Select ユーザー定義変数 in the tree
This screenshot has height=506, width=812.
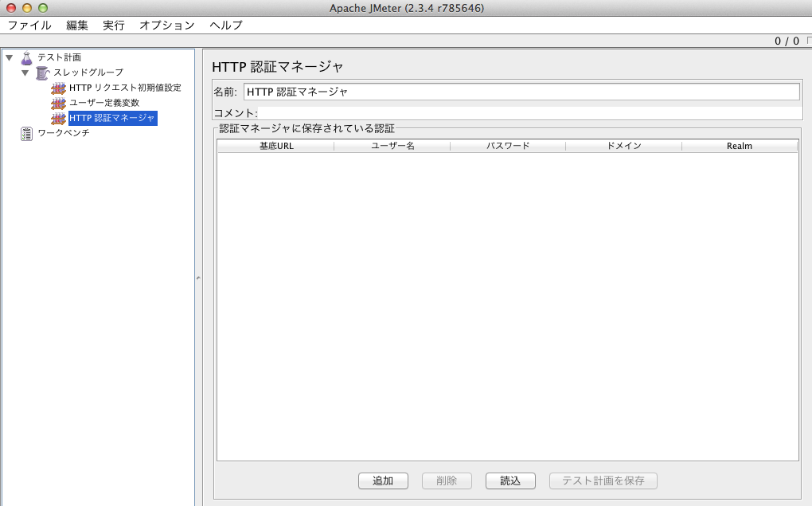tap(104, 103)
